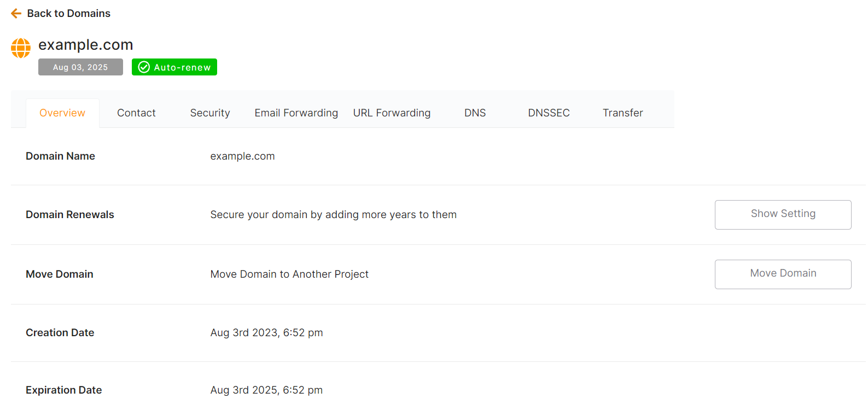Open the URL Forwarding tab

click(x=392, y=113)
